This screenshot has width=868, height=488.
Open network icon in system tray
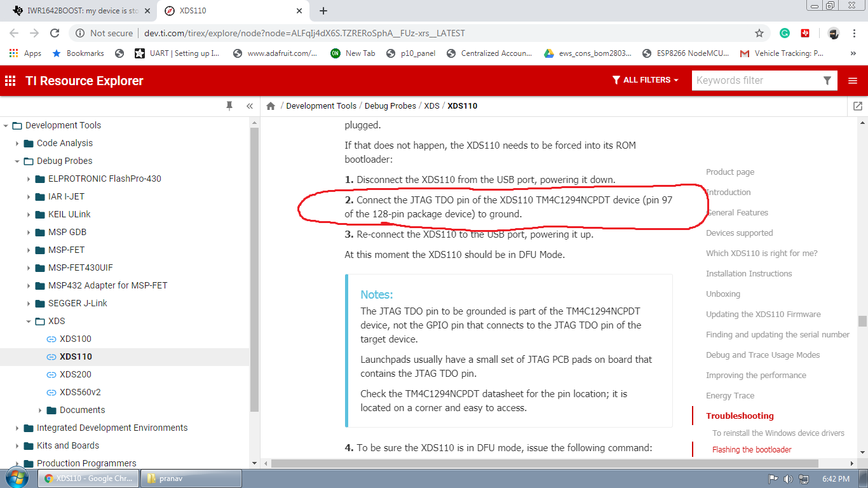pyautogui.click(x=804, y=478)
